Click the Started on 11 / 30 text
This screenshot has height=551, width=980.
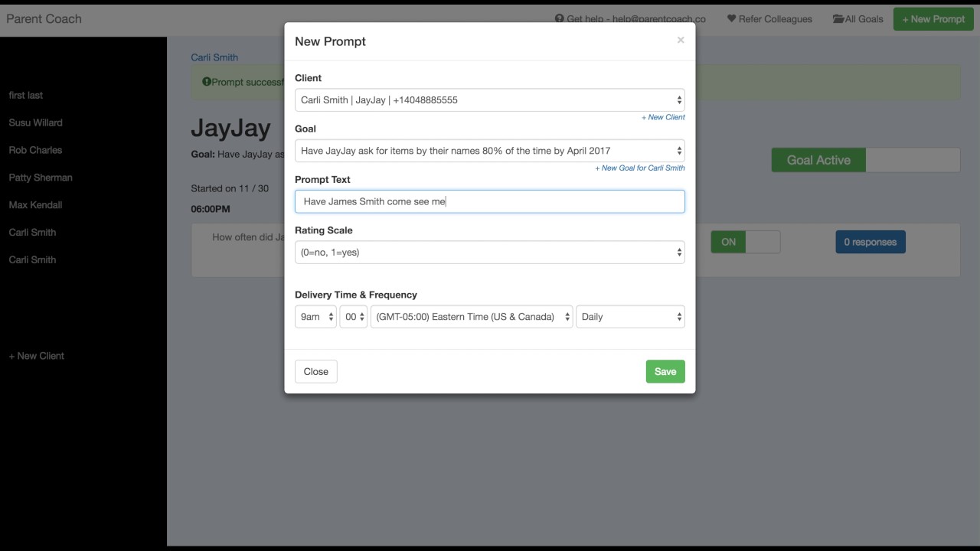pyautogui.click(x=230, y=188)
